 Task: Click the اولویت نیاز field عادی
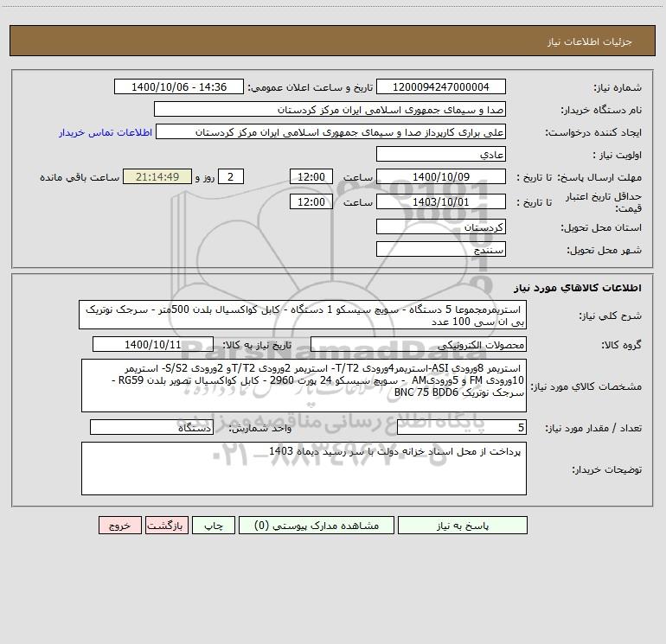point(441,154)
